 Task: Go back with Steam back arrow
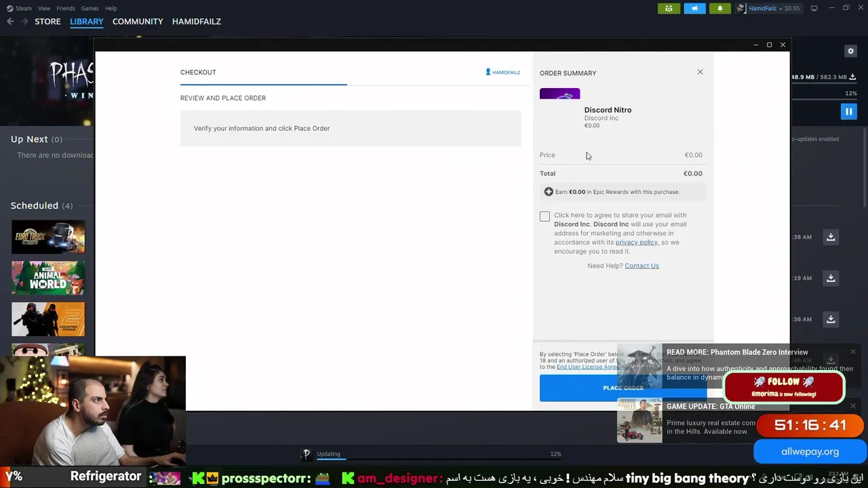(x=10, y=22)
